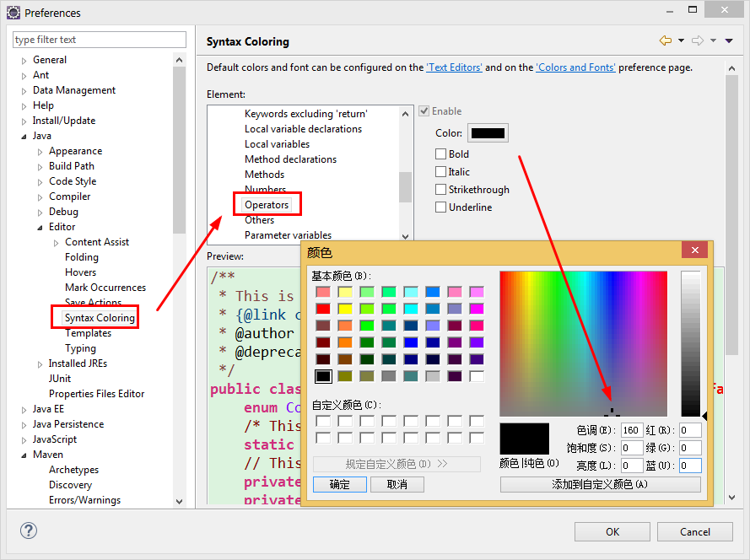Pick the white basic color swatch
The width and height of the screenshot is (750, 560).
(x=477, y=376)
